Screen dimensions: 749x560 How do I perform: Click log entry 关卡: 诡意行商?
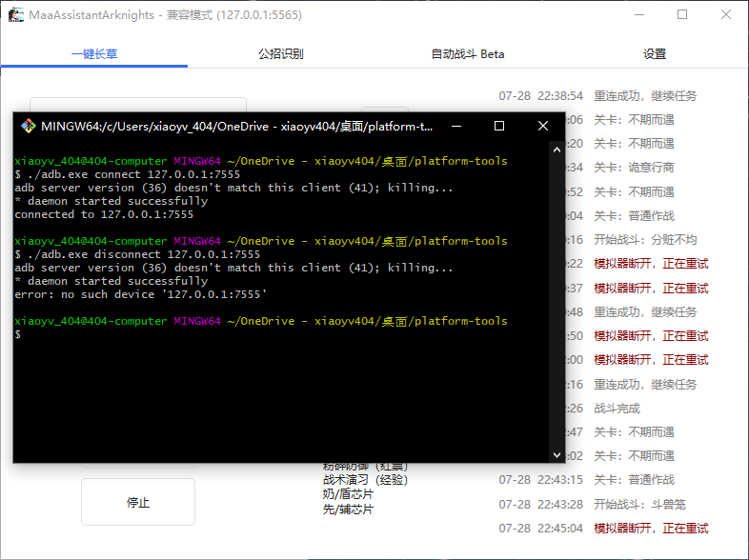(x=634, y=168)
